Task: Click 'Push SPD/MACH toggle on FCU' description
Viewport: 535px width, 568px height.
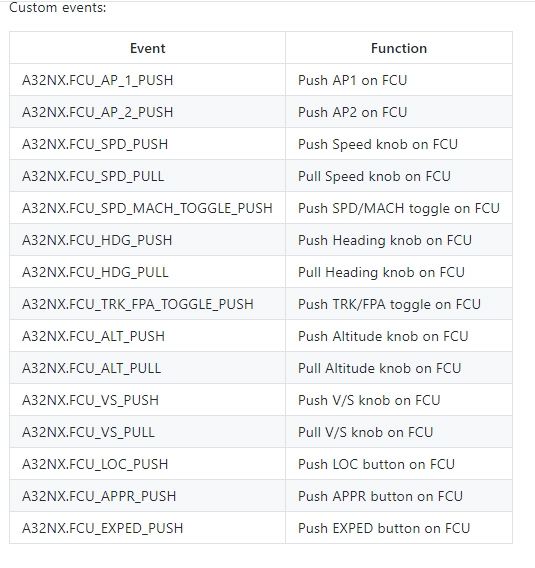Action: [399, 208]
